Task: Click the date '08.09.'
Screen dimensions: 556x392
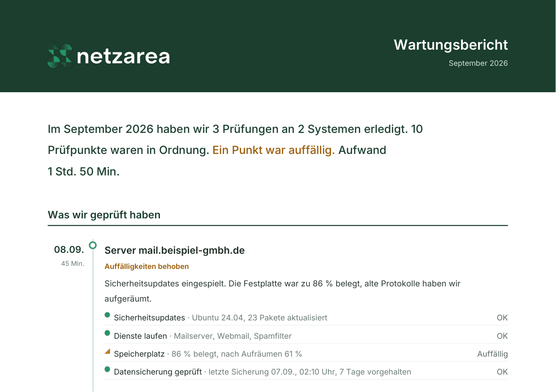Action: 69,250
